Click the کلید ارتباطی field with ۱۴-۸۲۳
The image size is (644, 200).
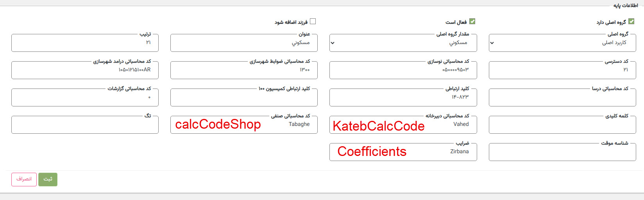[403, 97]
